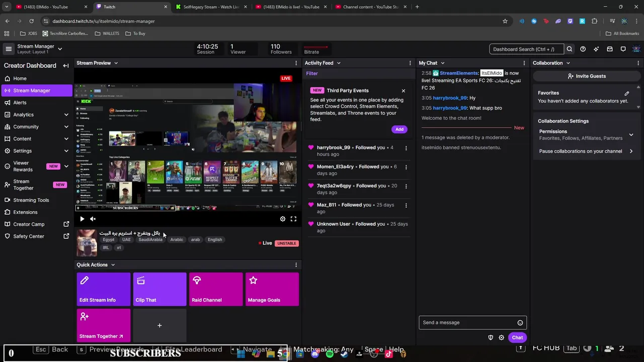Expand the Permissions collaboration setting

[631, 135]
